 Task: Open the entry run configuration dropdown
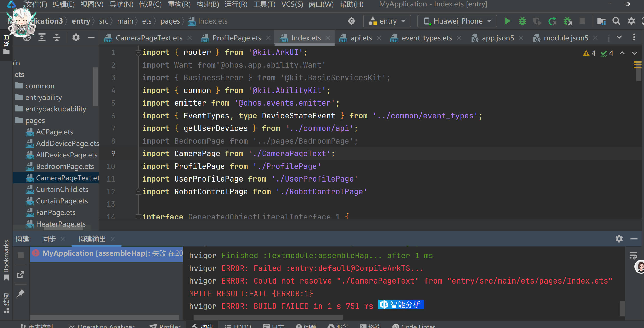[x=387, y=21]
